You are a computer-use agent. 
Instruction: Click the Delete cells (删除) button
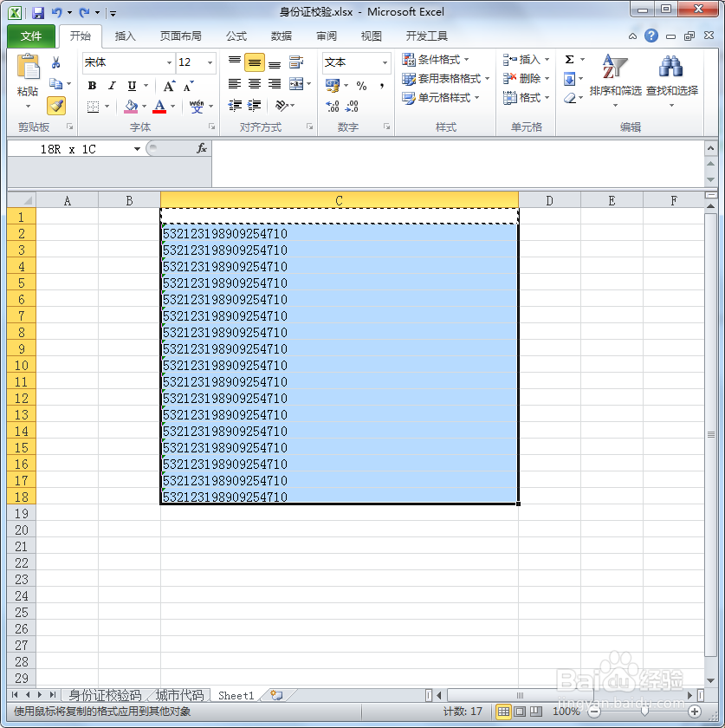527,79
